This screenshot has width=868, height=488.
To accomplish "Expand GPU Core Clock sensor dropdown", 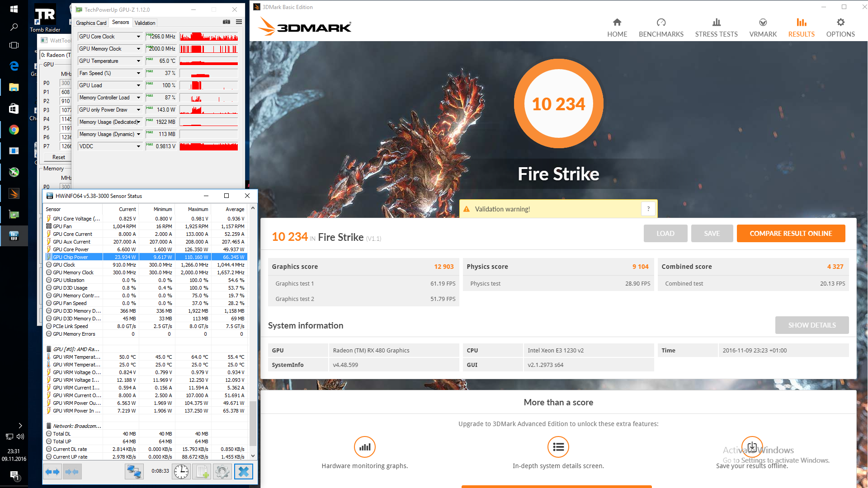I will point(138,37).
